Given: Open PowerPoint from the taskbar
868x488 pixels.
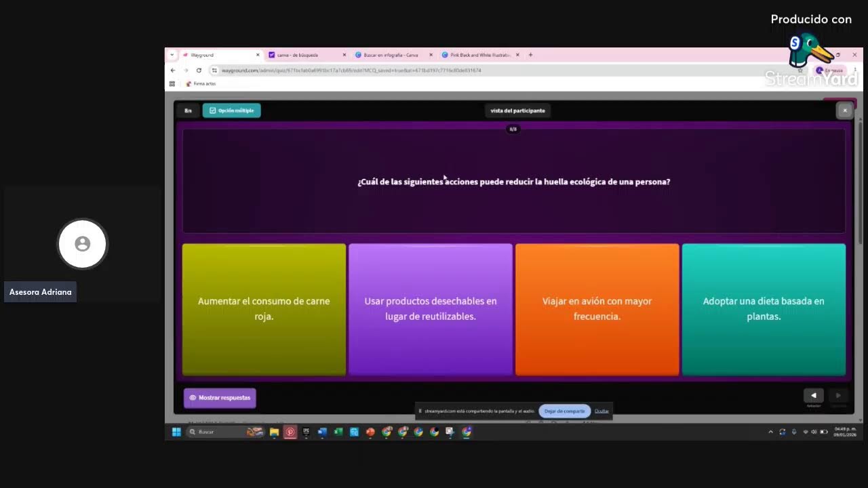Looking at the screenshot, I should point(370,432).
